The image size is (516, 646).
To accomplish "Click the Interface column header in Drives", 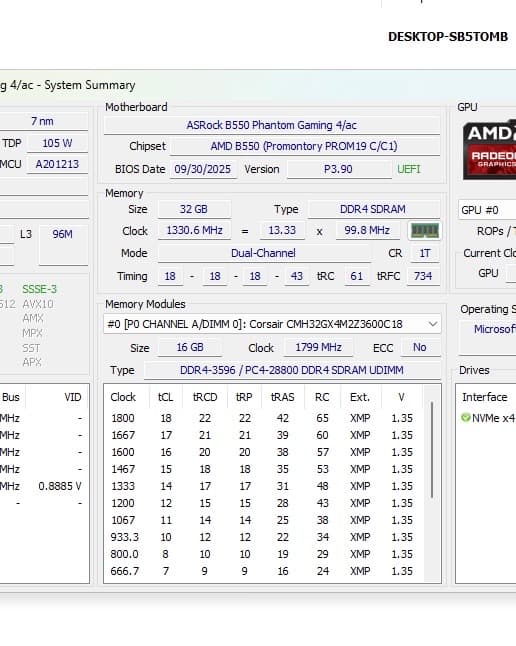I will 485,397.
